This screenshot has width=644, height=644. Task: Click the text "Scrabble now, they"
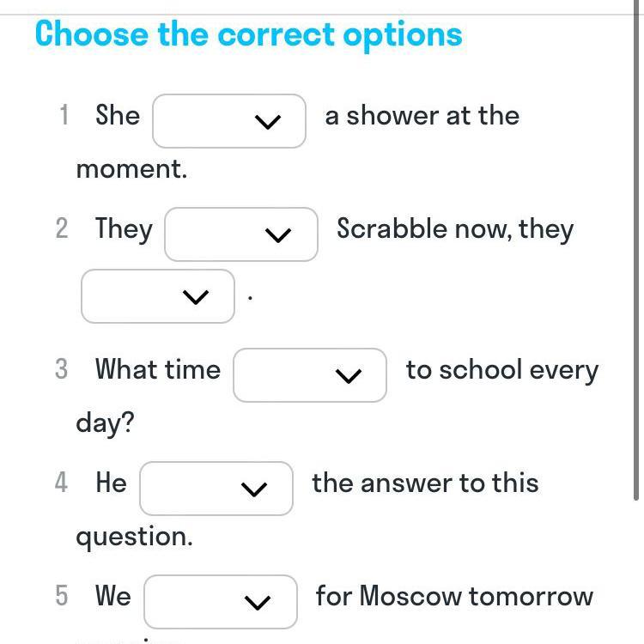click(x=455, y=229)
